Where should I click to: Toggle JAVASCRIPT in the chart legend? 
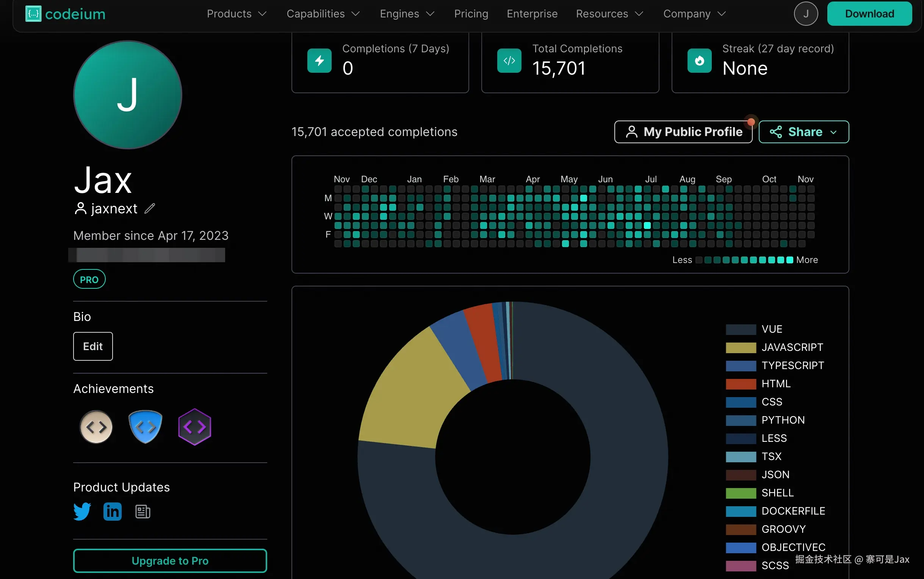[x=792, y=347]
